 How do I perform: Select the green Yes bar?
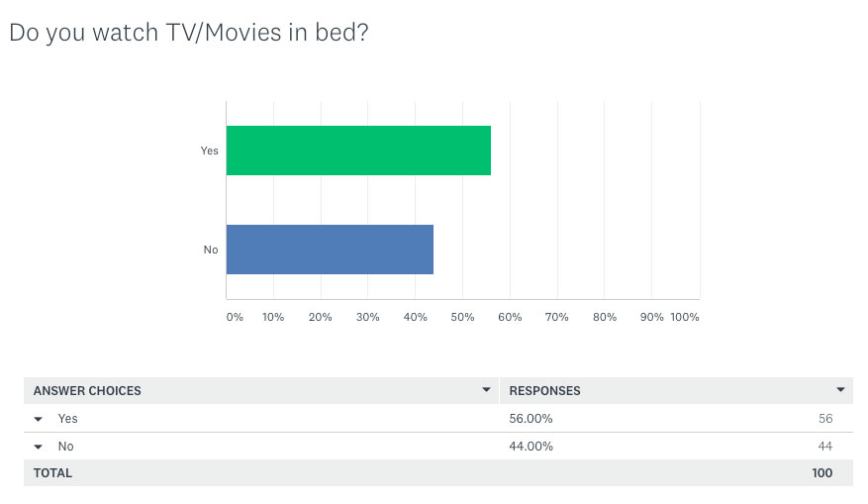tap(358, 151)
